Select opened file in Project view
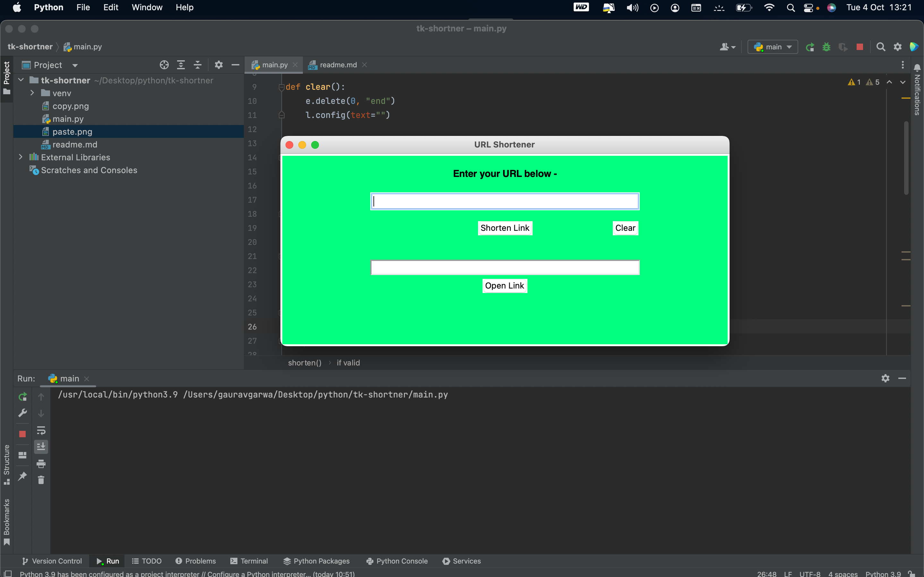This screenshot has width=924, height=577. (164, 64)
